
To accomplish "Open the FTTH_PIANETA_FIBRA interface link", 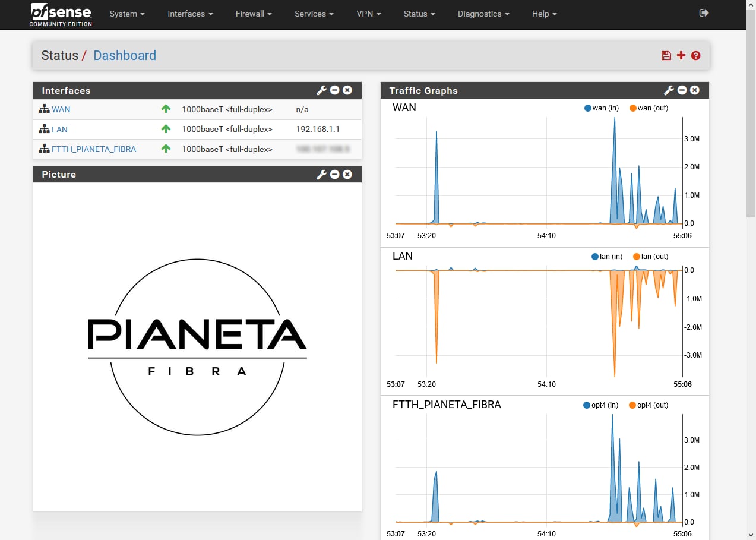I will pos(94,149).
